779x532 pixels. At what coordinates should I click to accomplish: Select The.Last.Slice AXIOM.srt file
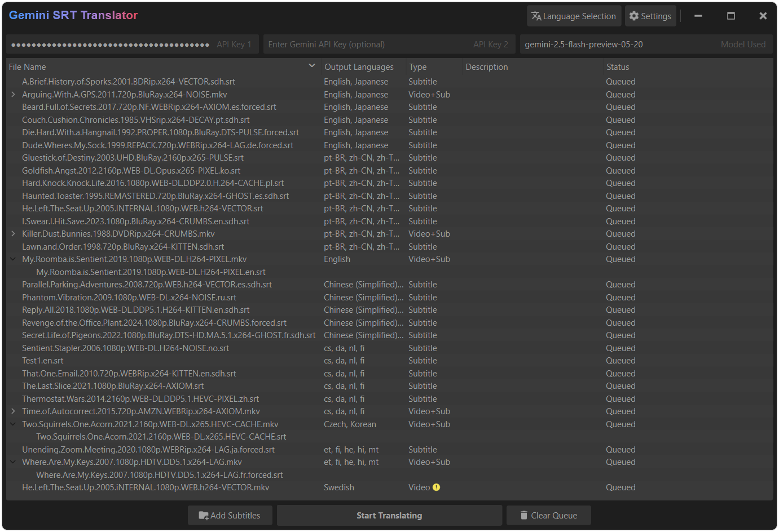click(x=113, y=386)
